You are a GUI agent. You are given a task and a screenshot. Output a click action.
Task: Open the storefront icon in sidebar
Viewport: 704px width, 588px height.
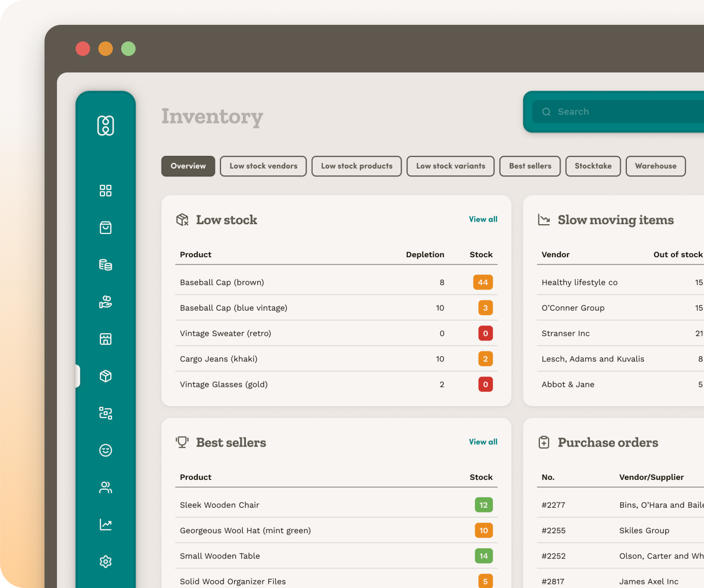106,339
